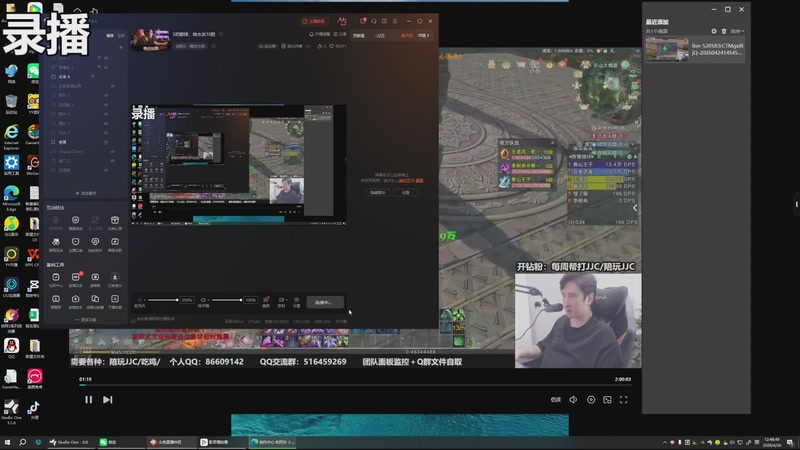Viewport: 800px width, 450px height.
Task: Edit the stream title with the pencil icon
Action: click(x=221, y=34)
